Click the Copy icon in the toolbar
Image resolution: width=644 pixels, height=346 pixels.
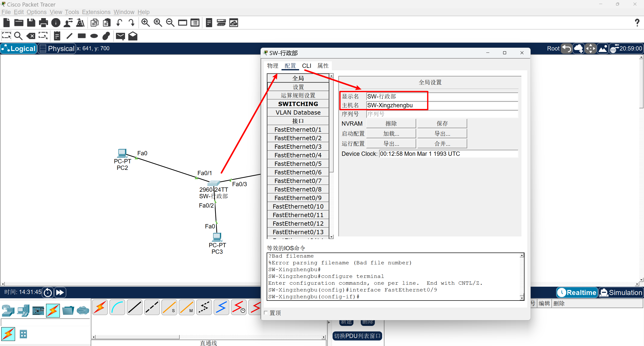(x=95, y=23)
